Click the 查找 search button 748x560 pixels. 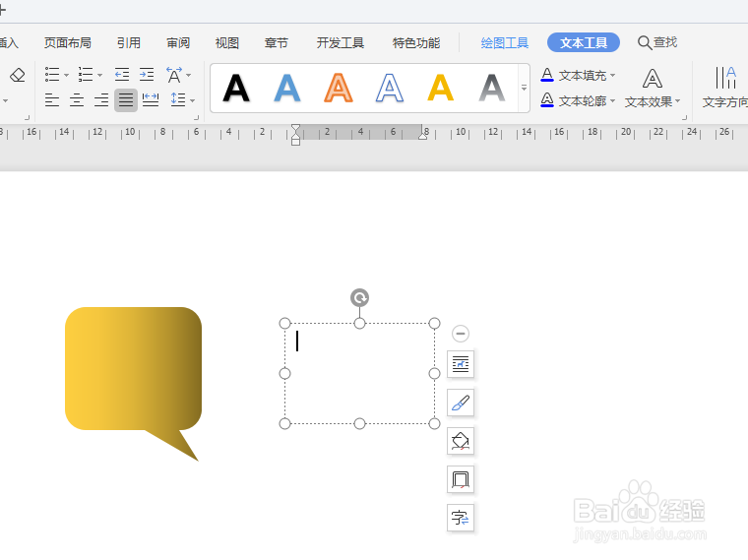tap(657, 42)
